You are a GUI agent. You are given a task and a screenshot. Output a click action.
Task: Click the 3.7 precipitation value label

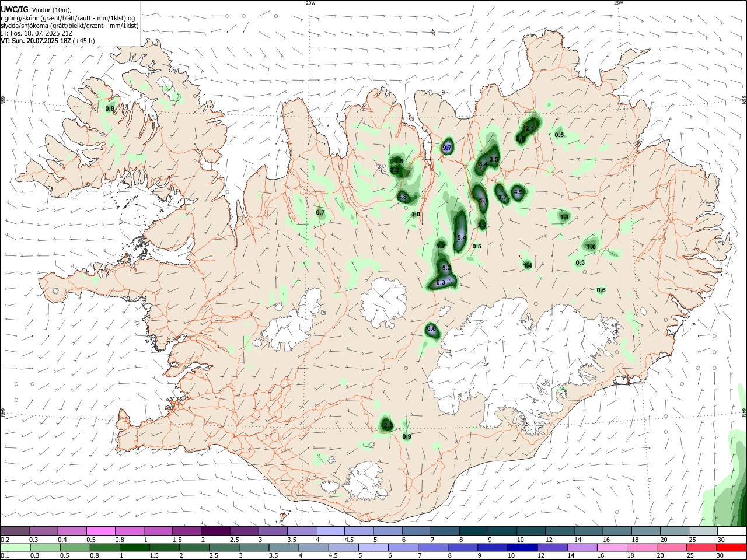pos(502,198)
